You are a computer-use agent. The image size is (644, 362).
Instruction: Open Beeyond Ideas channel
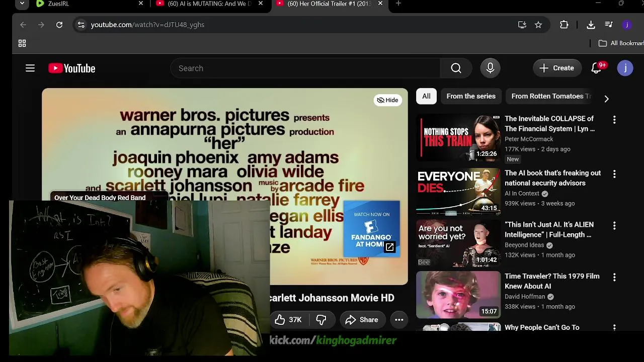click(524, 245)
